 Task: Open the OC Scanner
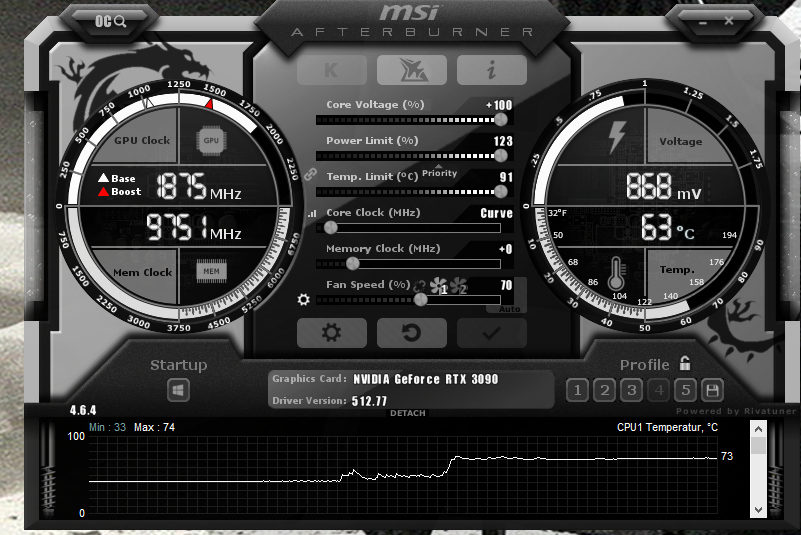[x=110, y=21]
